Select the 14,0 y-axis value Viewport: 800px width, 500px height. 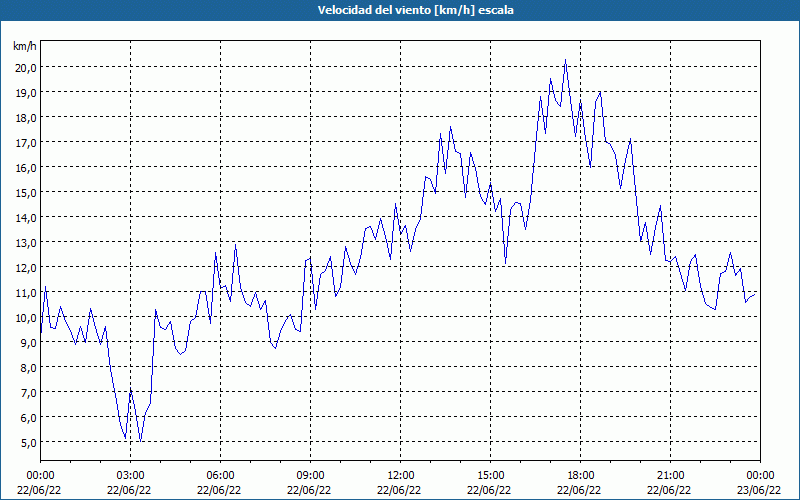click(x=26, y=218)
